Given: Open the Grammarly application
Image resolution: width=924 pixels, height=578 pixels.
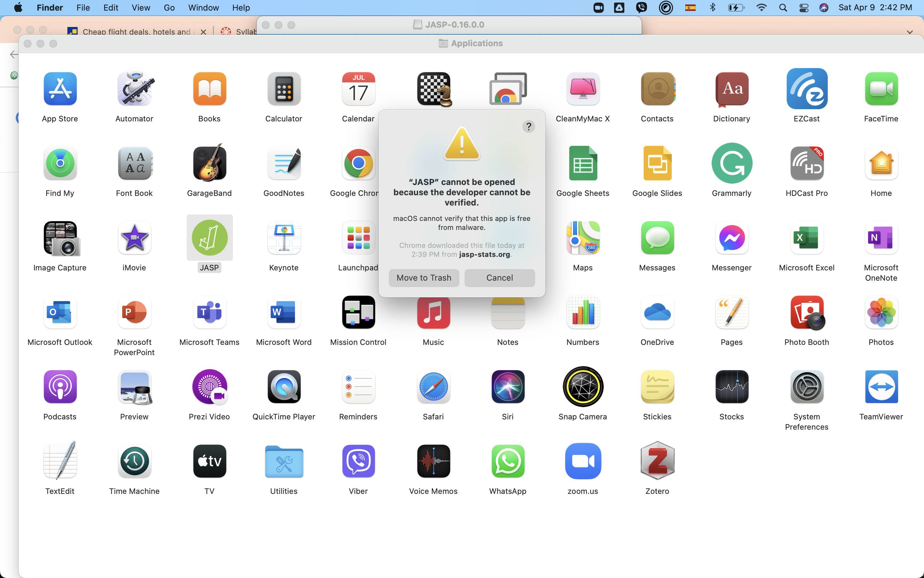Looking at the screenshot, I should (732, 163).
